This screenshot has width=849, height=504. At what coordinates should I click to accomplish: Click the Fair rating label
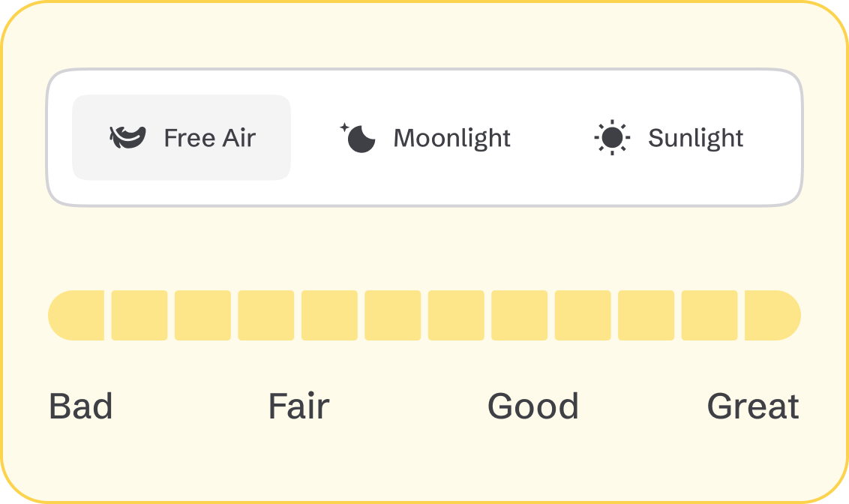(x=298, y=406)
